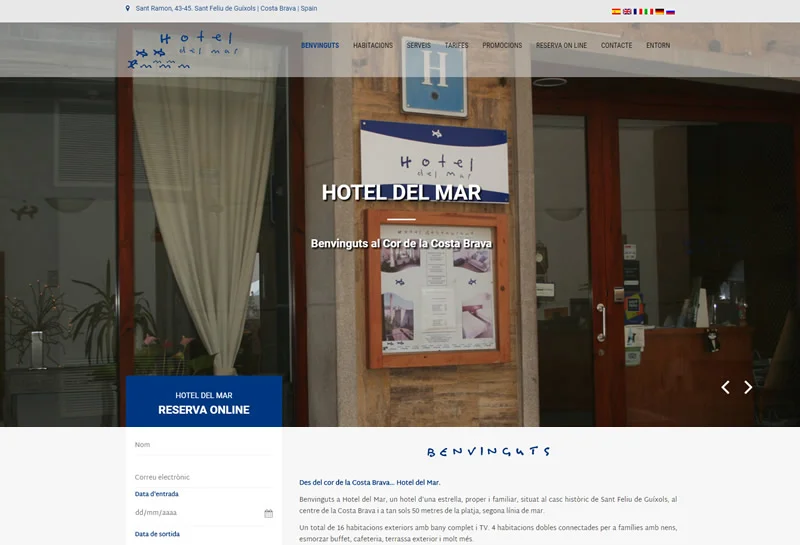The width and height of the screenshot is (800, 545).
Task: Click the location pin icon beside address
Action: point(128,8)
